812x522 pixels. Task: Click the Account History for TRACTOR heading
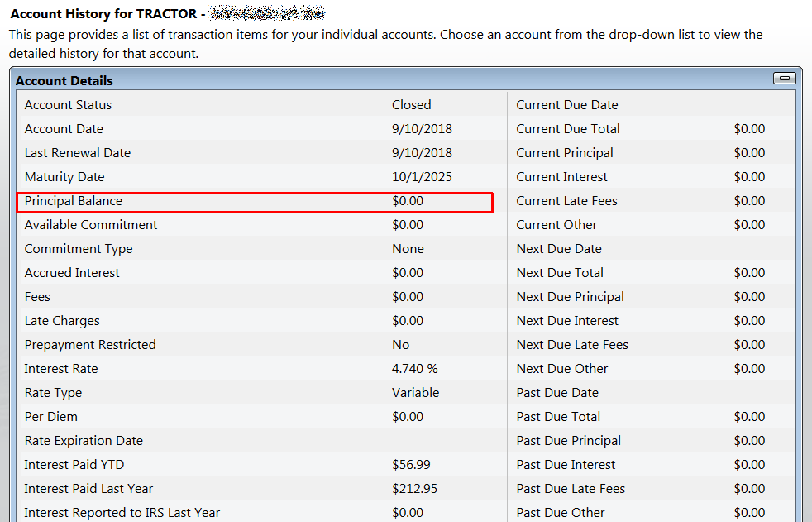click(x=103, y=14)
